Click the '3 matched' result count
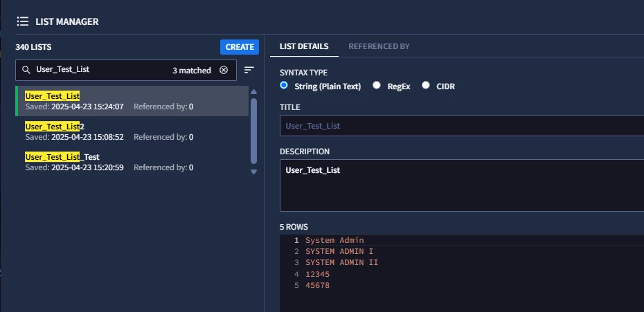The height and width of the screenshot is (312, 644). [191, 71]
